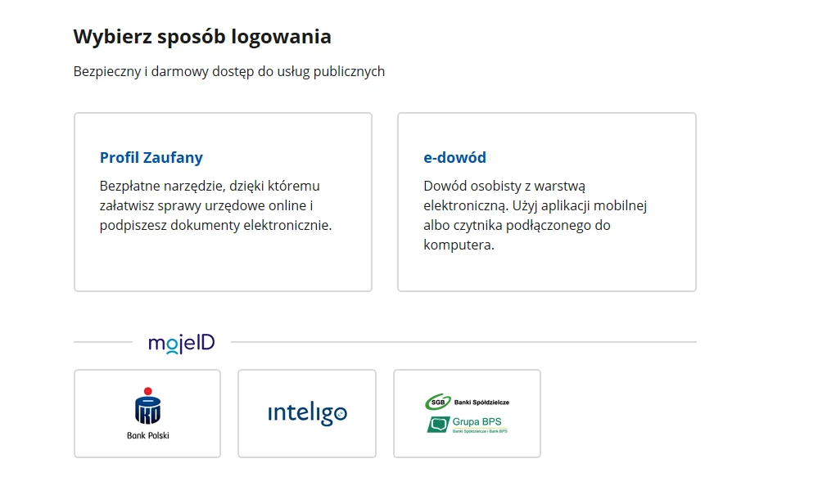
Task: Click the Bank Polski tile below mojeID
Action: (147, 413)
